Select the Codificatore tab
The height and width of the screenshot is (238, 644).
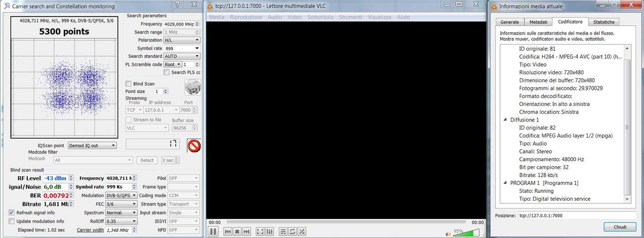571,22
